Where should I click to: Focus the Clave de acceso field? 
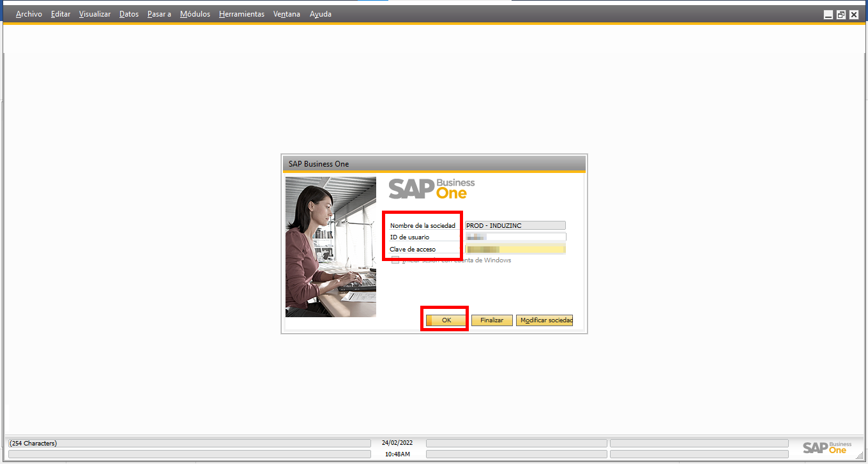[x=515, y=249]
